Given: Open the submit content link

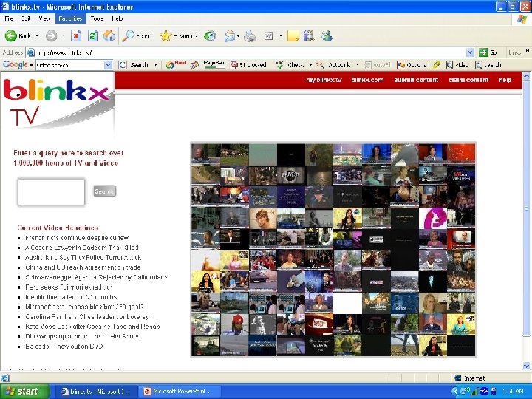Looking at the screenshot, I should 416,80.
